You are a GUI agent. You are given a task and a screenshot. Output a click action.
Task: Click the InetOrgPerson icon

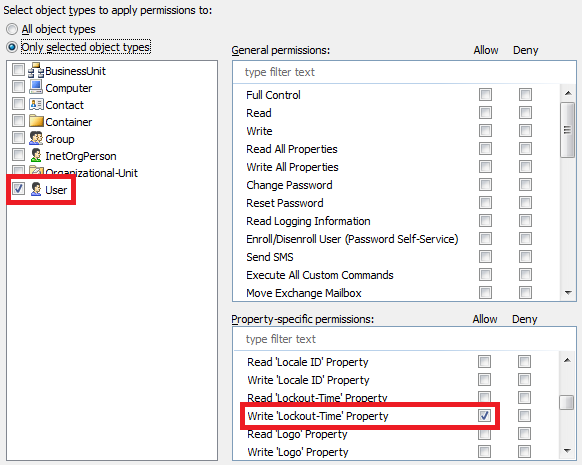[x=36, y=155]
